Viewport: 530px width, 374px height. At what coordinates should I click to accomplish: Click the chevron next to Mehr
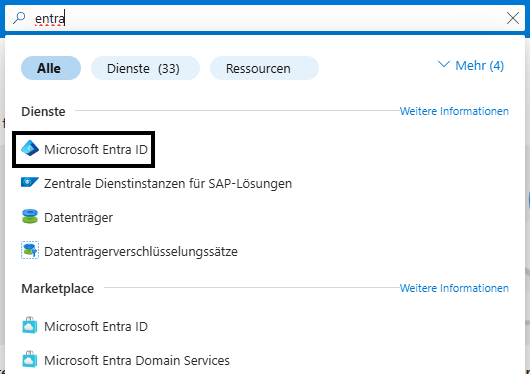[x=444, y=64]
